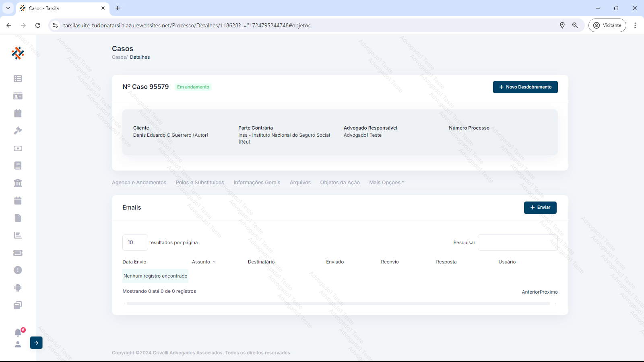The width and height of the screenshot is (644, 362).
Task: Open the notifications bell with badge
Action: tap(18, 332)
